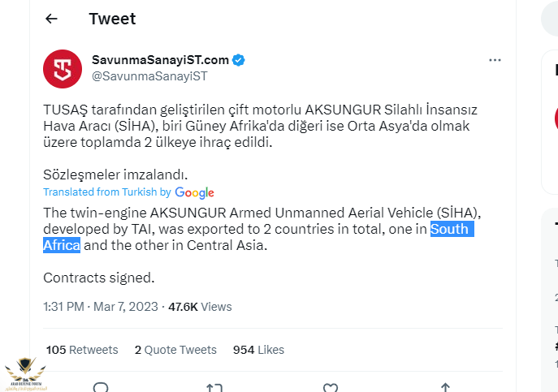Click the reply speech bubble icon
The height and width of the screenshot is (392, 558).
(101, 388)
